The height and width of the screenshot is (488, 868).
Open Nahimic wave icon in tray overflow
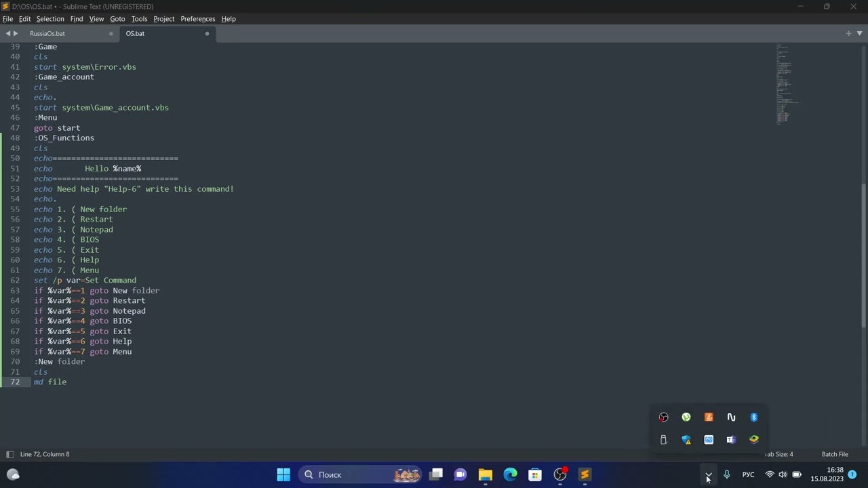[x=731, y=418]
